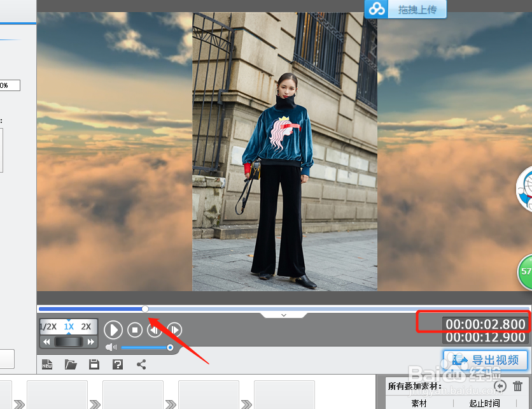Viewport: 532px width, 409px height.
Task: Click the 拖拽上传 cloud upload button
Action: (x=405, y=9)
